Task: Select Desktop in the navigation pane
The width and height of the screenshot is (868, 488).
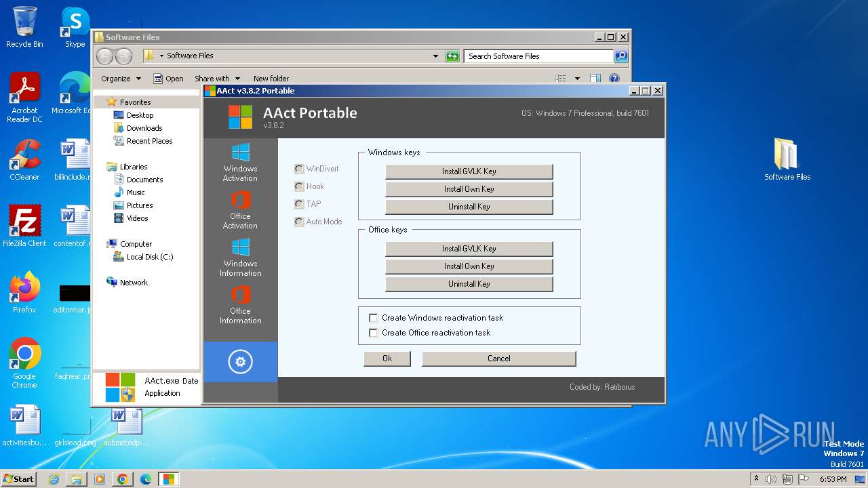Action: pos(140,115)
